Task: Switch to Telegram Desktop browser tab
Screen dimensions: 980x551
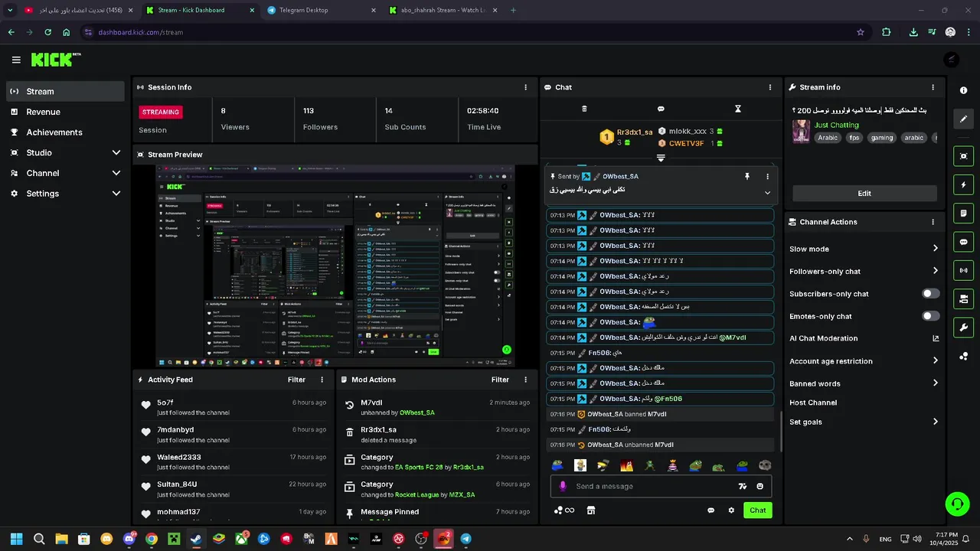Action: coord(321,10)
